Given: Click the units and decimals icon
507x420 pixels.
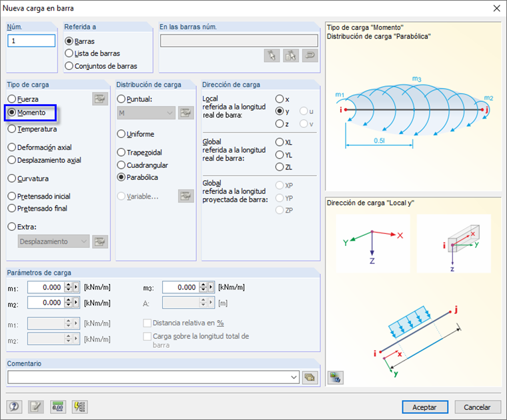Looking at the screenshot, I should [x=58, y=407].
